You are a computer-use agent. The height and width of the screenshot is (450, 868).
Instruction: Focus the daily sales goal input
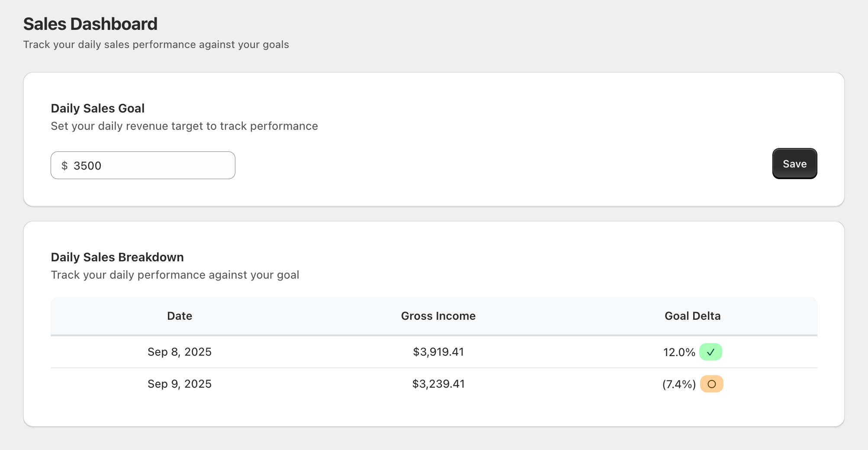pos(151,166)
